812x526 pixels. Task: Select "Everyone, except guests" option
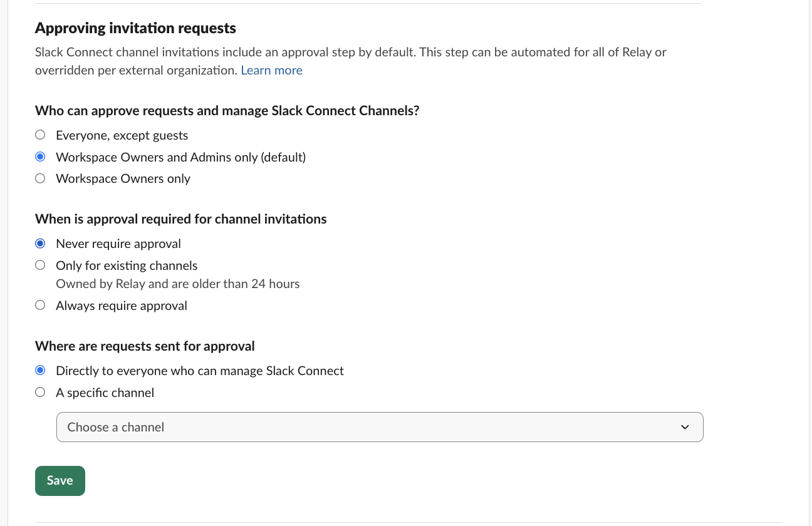[x=40, y=135]
